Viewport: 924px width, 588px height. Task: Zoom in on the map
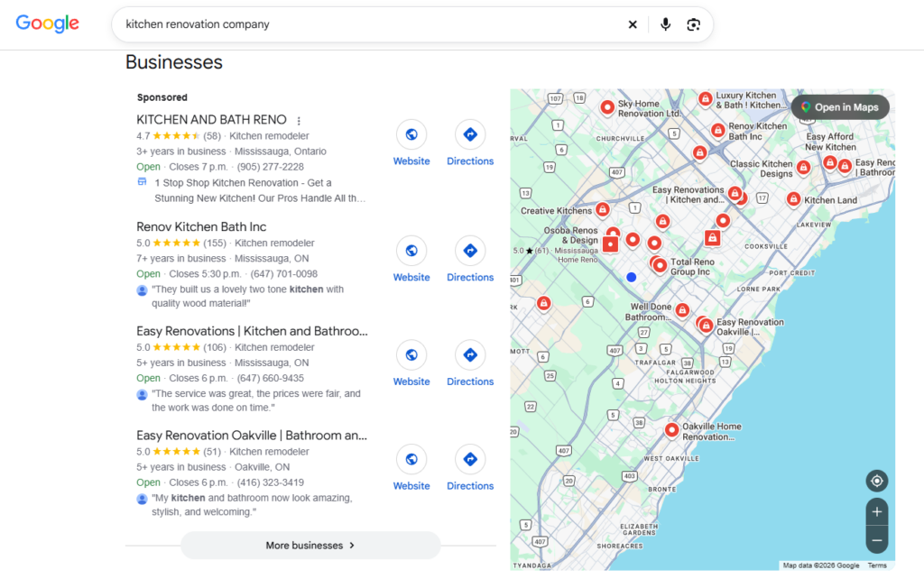877,512
